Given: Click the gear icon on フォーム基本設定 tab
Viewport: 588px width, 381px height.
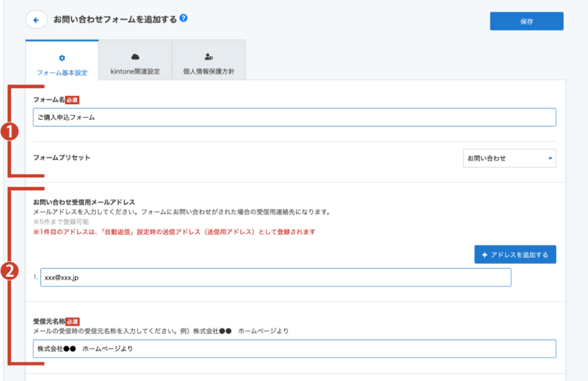Looking at the screenshot, I should coord(62,58).
